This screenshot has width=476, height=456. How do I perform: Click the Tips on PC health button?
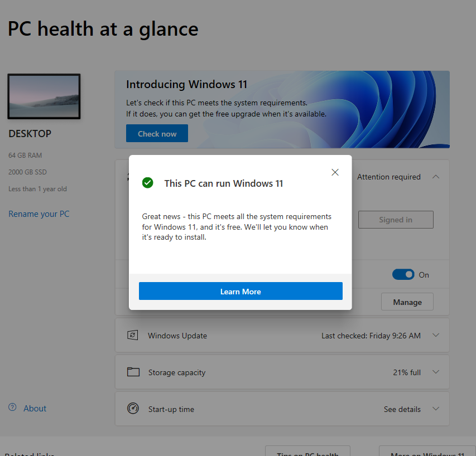tap(307, 451)
